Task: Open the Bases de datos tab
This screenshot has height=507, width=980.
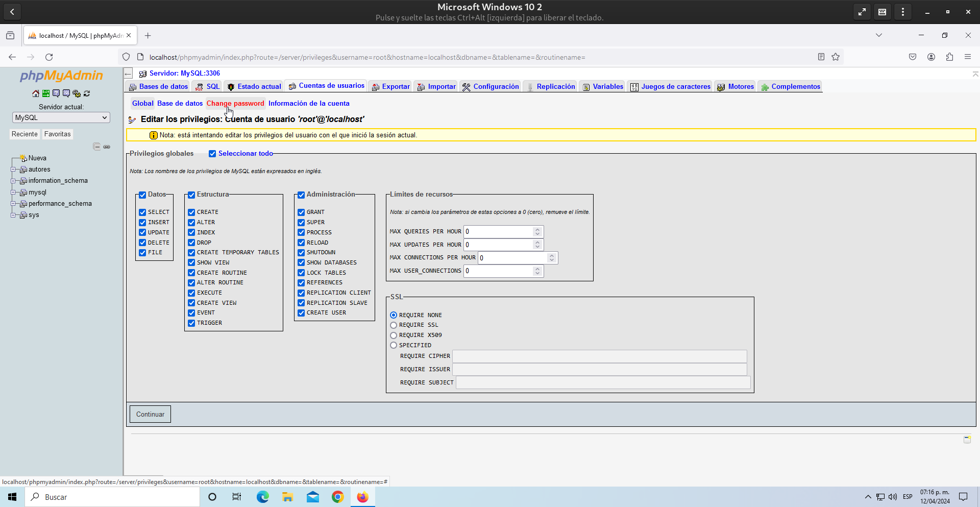Action: [x=159, y=87]
